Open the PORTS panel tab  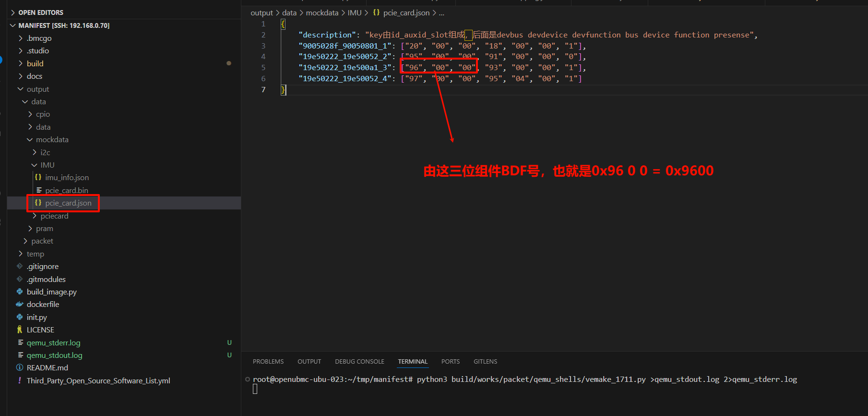point(450,362)
